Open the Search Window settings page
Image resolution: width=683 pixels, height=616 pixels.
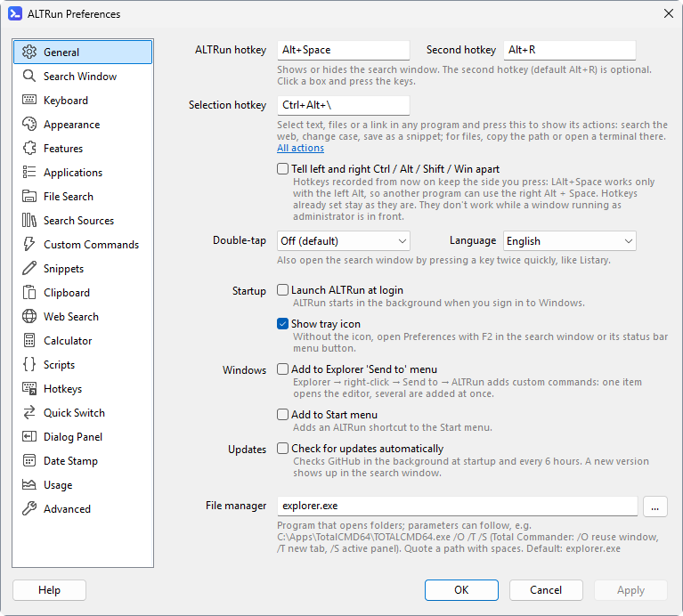[x=83, y=77]
